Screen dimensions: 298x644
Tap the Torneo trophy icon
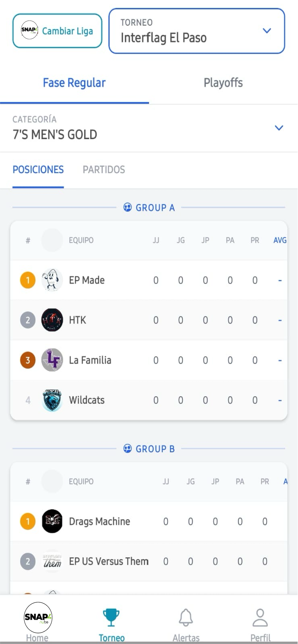111,617
